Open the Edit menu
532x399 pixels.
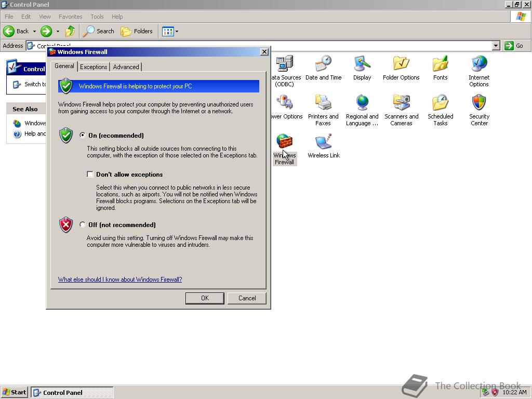26,17
